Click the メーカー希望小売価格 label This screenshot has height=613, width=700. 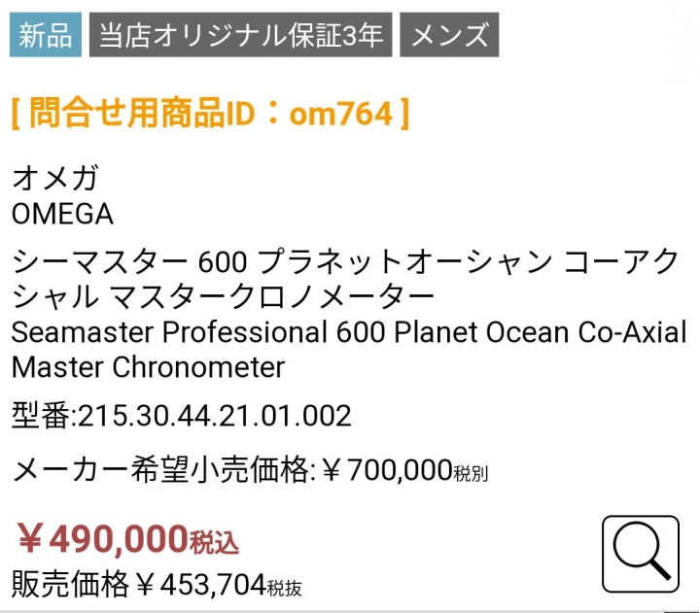click(x=160, y=470)
